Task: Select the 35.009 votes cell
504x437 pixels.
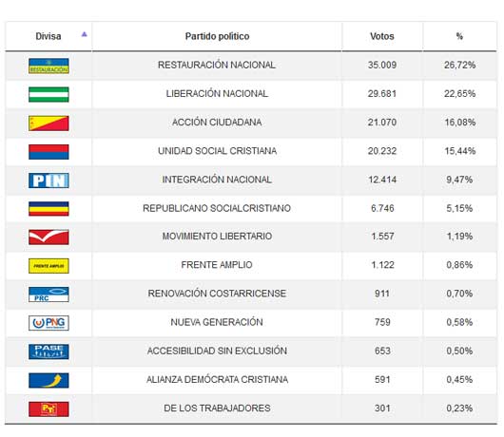Action: [382, 66]
